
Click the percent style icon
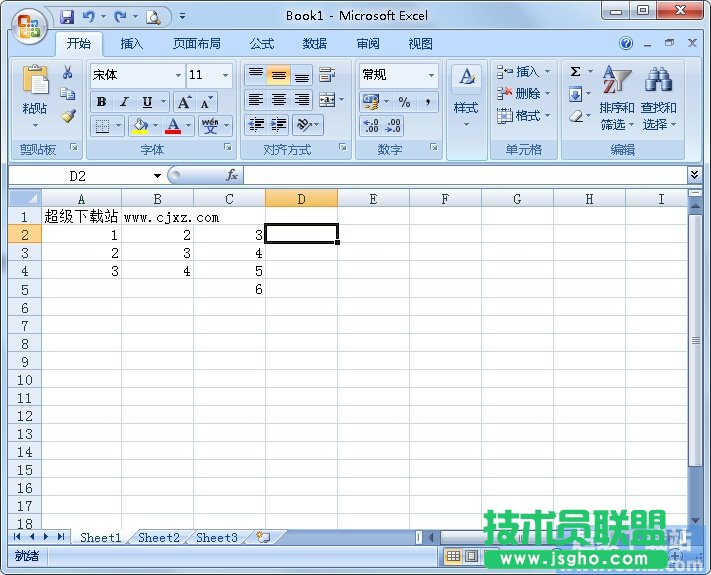[404, 102]
